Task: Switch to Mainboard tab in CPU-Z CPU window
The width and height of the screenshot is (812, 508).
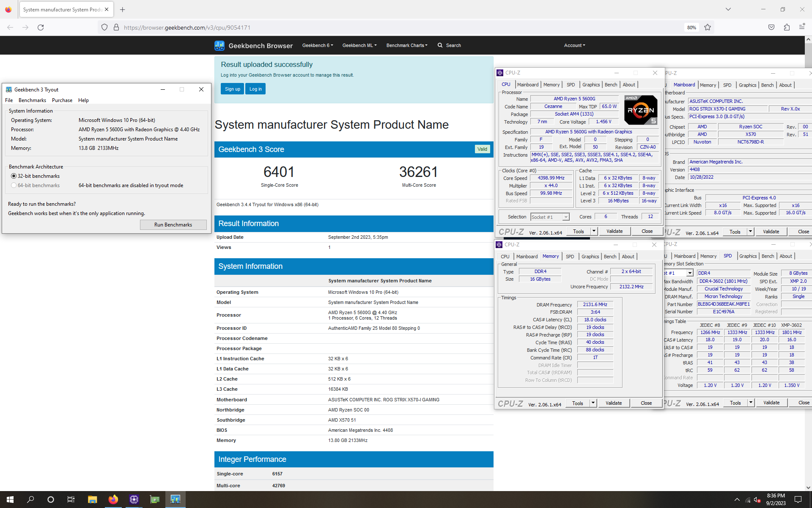Action: coord(528,85)
